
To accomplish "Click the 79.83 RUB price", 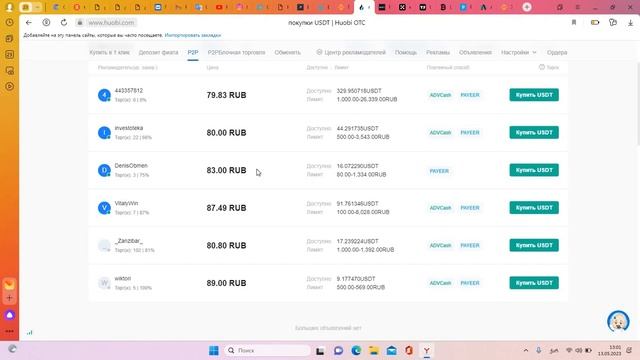I will (226, 95).
